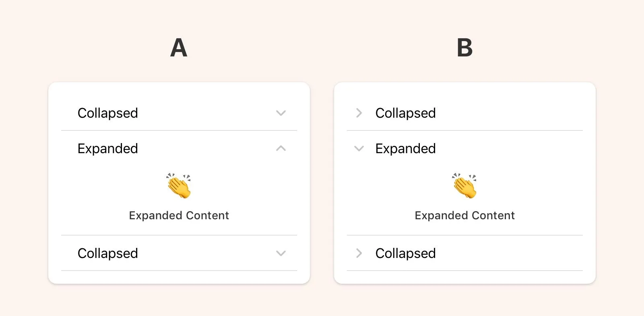Viewport: 644px width, 316px height.
Task: Select the first Collapsed label in panel B
Action: [406, 113]
